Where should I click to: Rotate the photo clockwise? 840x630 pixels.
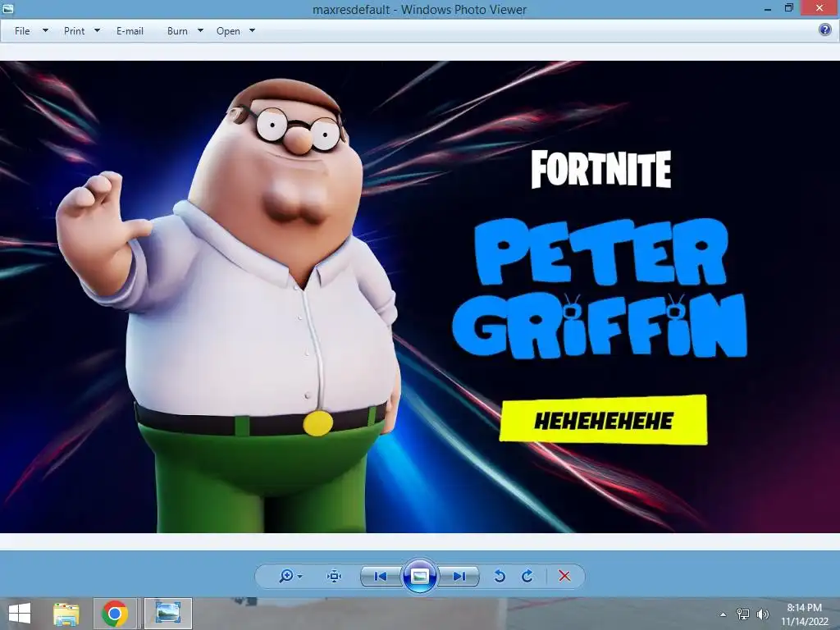pos(527,576)
